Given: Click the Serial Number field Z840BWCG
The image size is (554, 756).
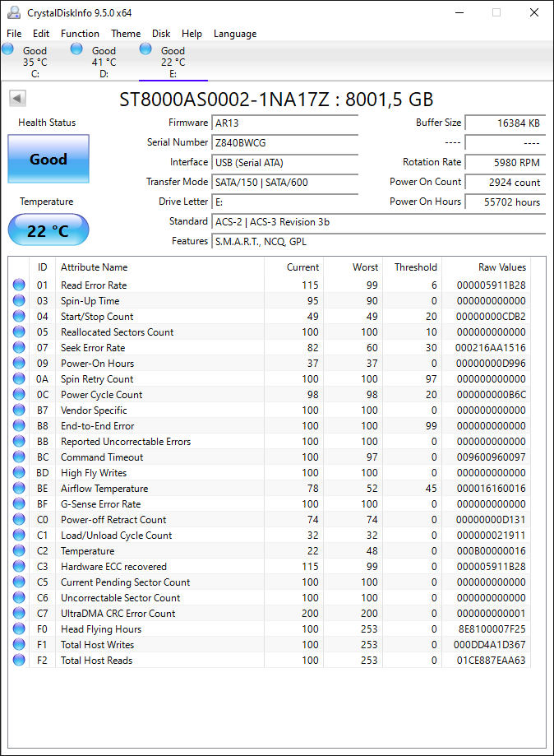Looking at the screenshot, I should 284,142.
